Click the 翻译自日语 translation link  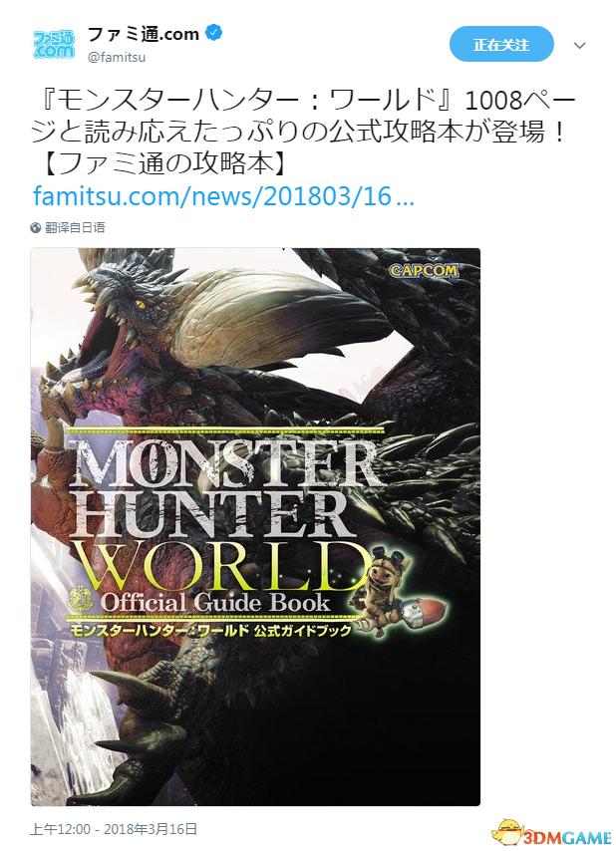pyautogui.click(x=75, y=228)
